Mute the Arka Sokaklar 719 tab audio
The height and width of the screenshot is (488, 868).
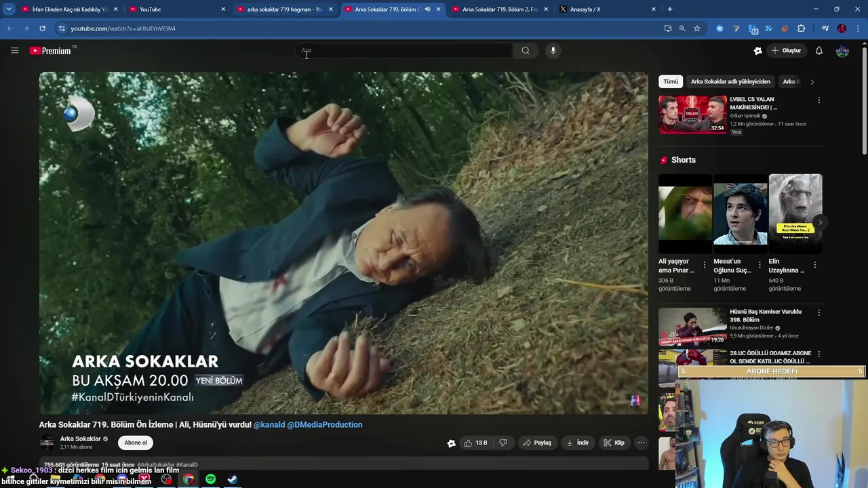click(x=427, y=9)
